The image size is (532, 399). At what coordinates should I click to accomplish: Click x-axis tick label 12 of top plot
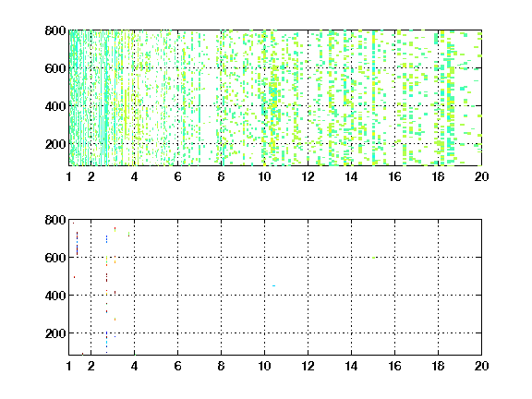coord(308,176)
